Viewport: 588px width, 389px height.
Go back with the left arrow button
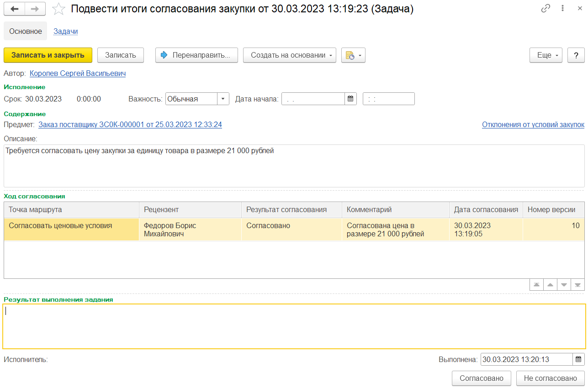click(14, 9)
